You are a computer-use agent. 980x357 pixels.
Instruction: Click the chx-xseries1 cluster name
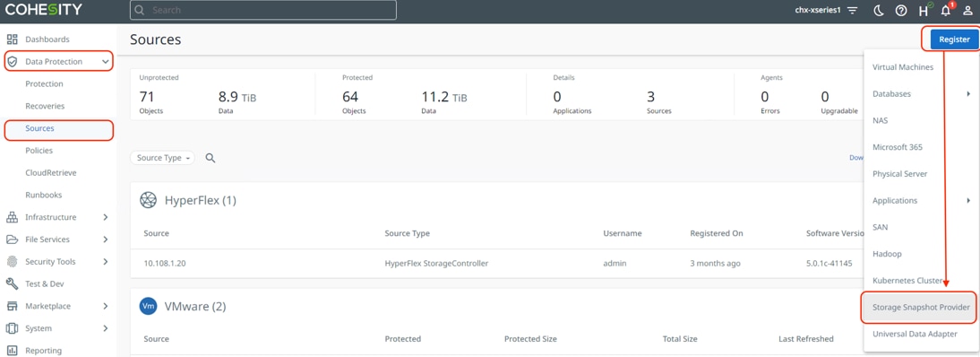[818, 11]
